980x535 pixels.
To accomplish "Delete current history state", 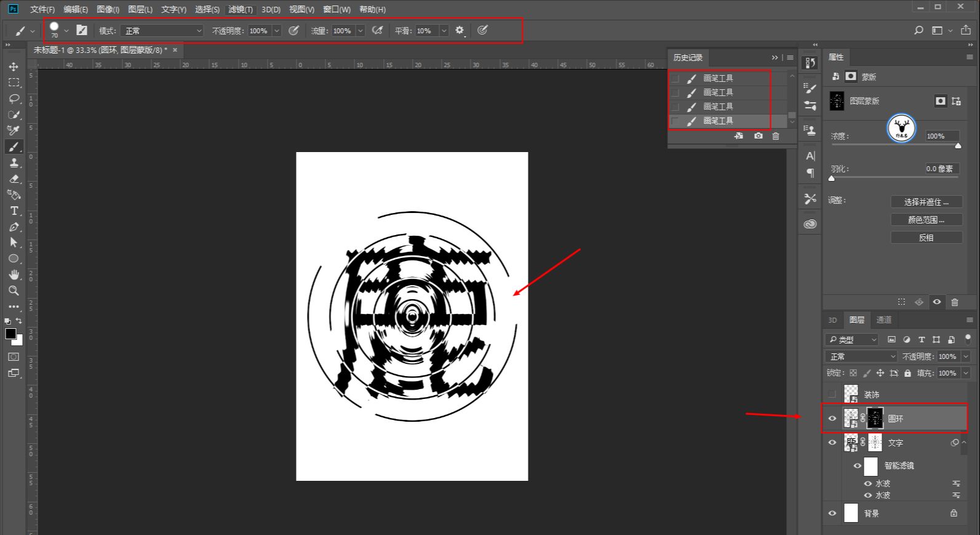I will (x=775, y=136).
